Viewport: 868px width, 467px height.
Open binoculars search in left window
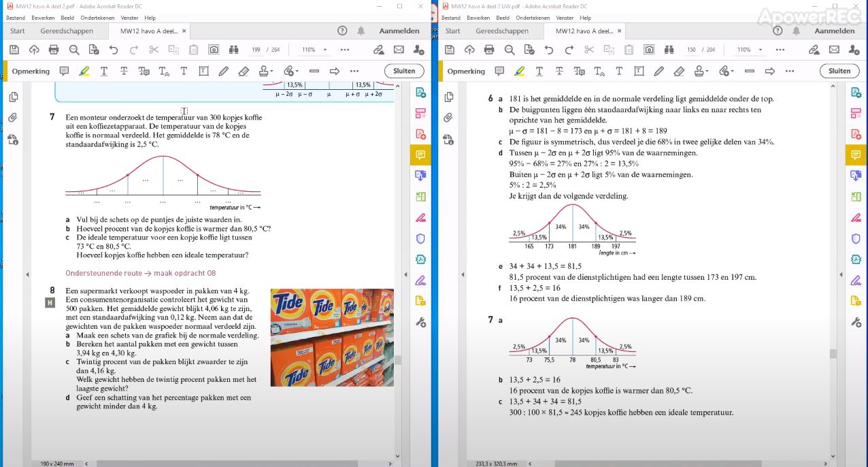coord(234,50)
